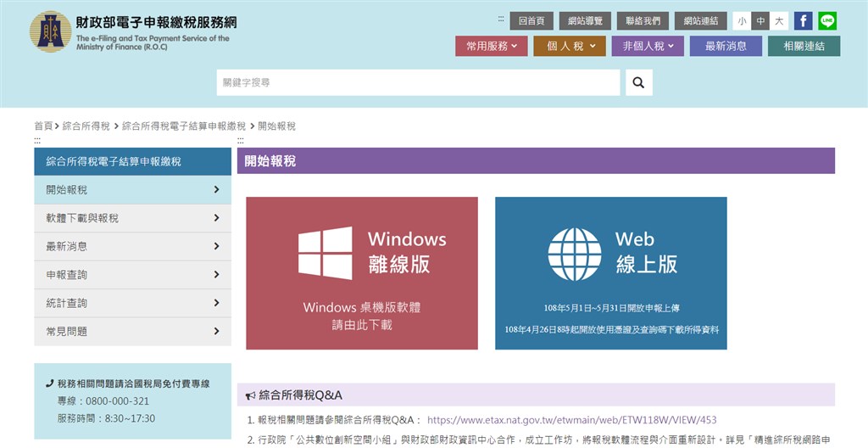
Task: Open the LINE icon
Action: [x=827, y=21]
